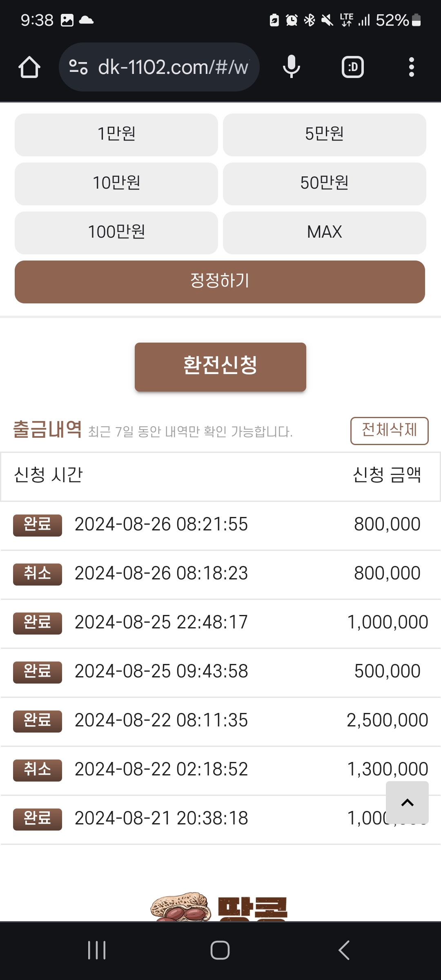Tap the browser home icon

click(x=29, y=67)
